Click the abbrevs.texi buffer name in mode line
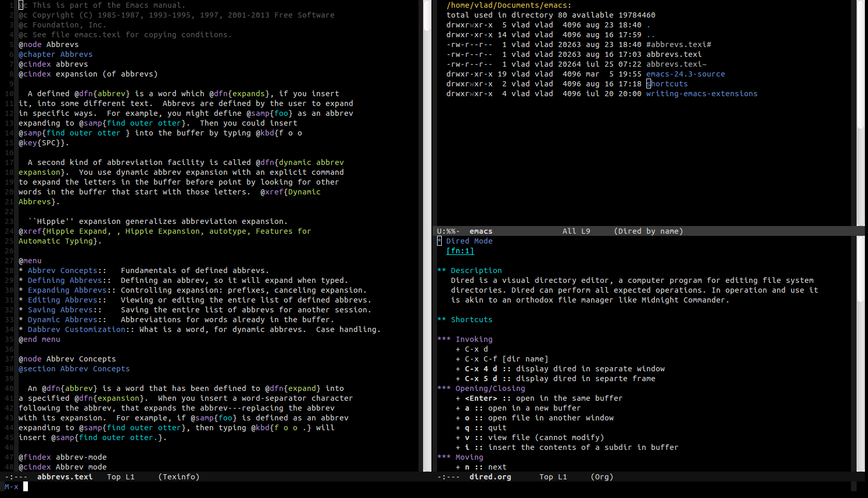Screen dimensions: 868x498 [65, 477]
